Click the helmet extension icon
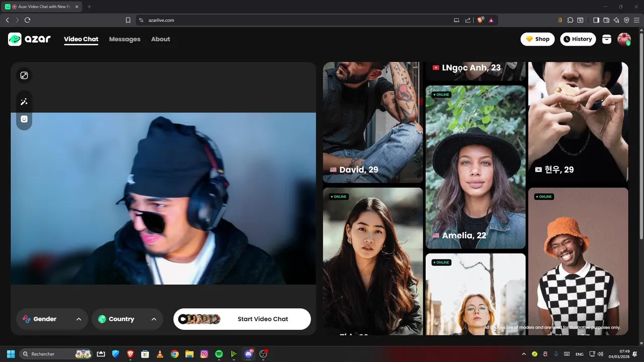The height and width of the screenshot is (362, 644). point(560,20)
